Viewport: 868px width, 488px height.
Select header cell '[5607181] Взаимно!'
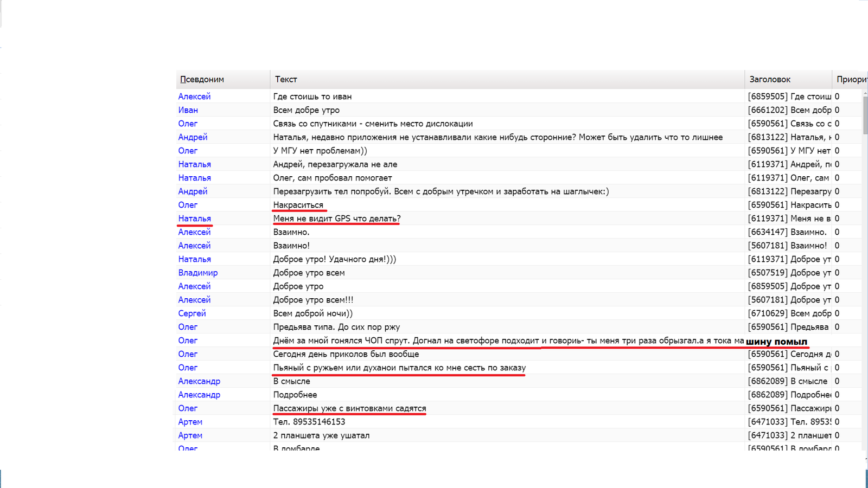tap(787, 246)
